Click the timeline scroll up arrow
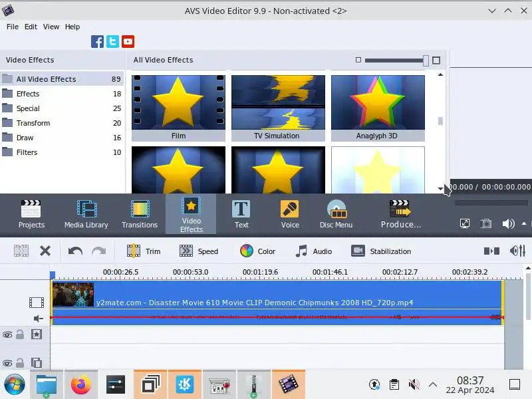Image resolution: width=532 pixels, height=399 pixels. (x=528, y=268)
